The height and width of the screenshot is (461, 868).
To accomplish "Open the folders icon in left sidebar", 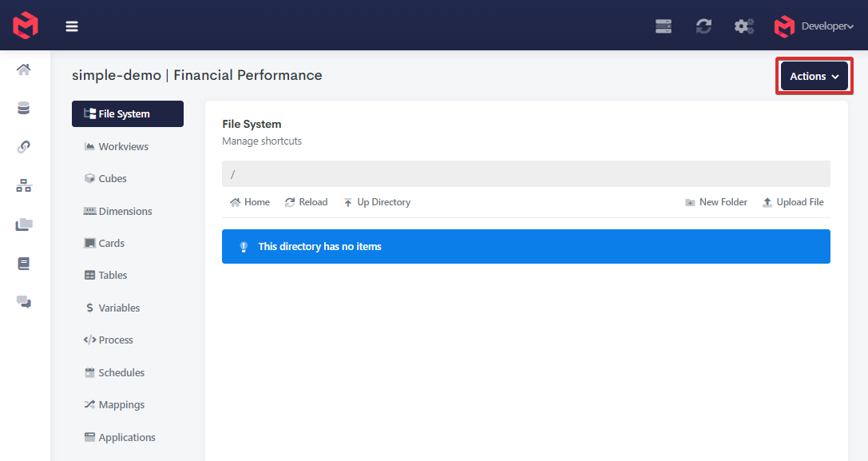I will coord(24,225).
